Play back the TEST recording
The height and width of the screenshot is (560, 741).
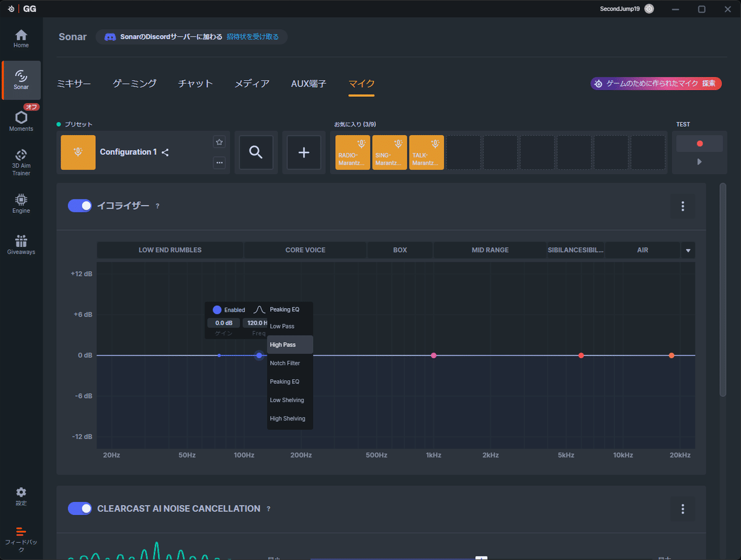pyautogui.click(x=699, y=162)
